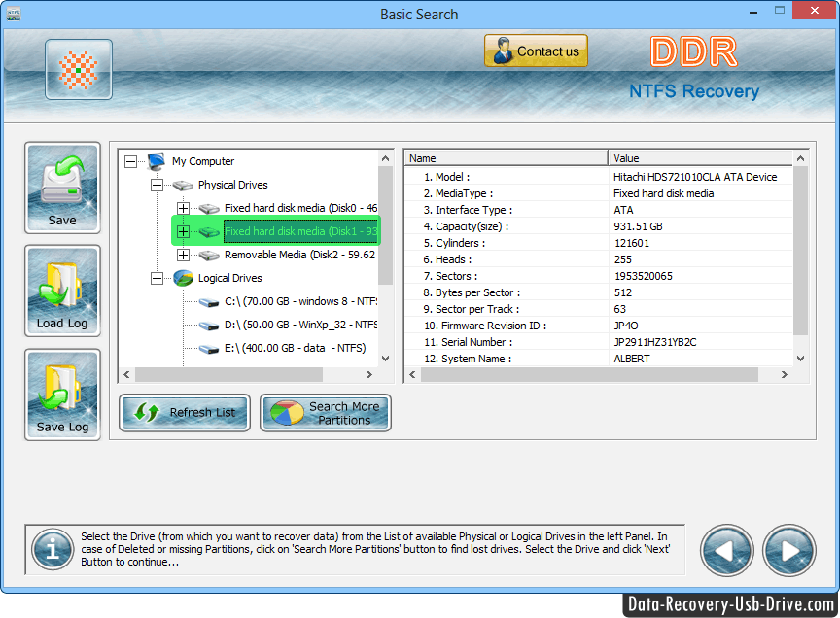Click the Bytes per Sector row label
The height and width of the screenshot is (618, 840).
472,292
